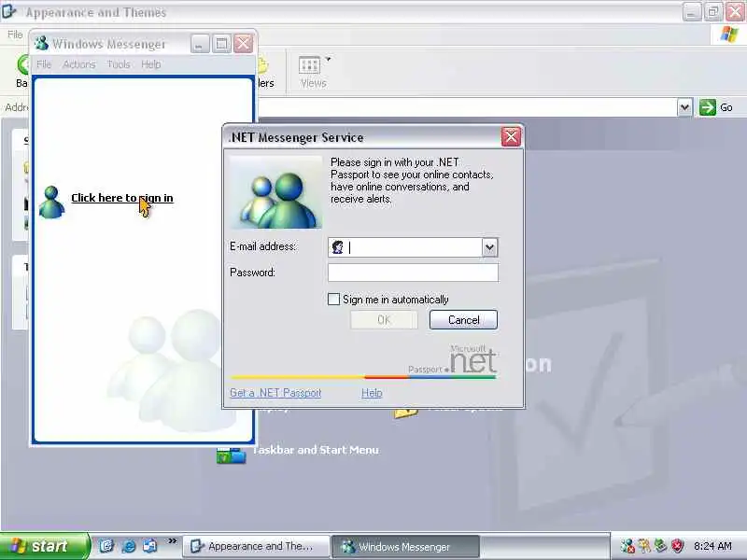Viewport: 747px width, 560px height.
Task: Open Windows Messenger Actions menu
Action: tap(79, 64)
